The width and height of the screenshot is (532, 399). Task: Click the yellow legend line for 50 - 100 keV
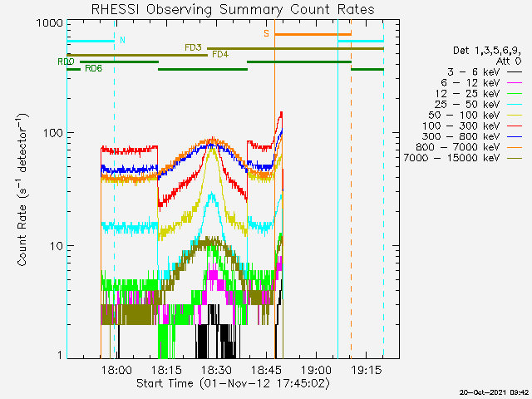(515, 116)
